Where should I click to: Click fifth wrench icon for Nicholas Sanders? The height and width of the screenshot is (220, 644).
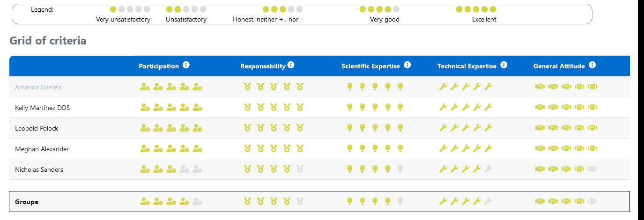pos(488,169)
